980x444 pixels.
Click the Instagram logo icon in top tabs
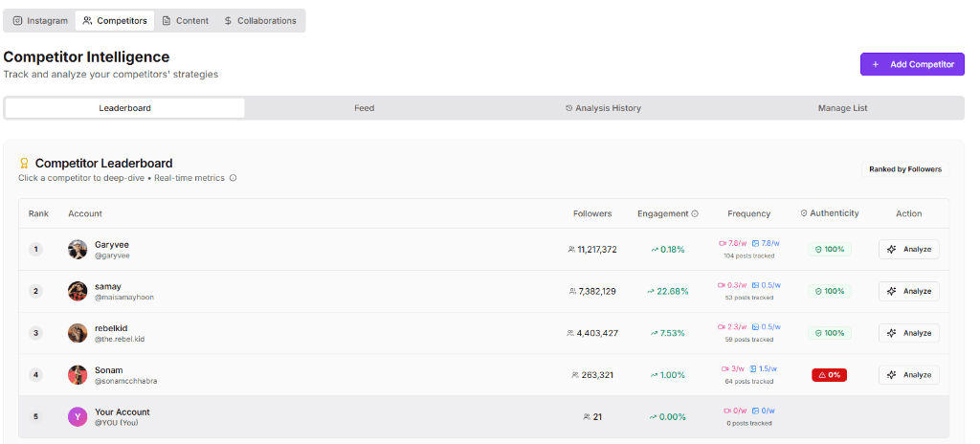(17, 21)
